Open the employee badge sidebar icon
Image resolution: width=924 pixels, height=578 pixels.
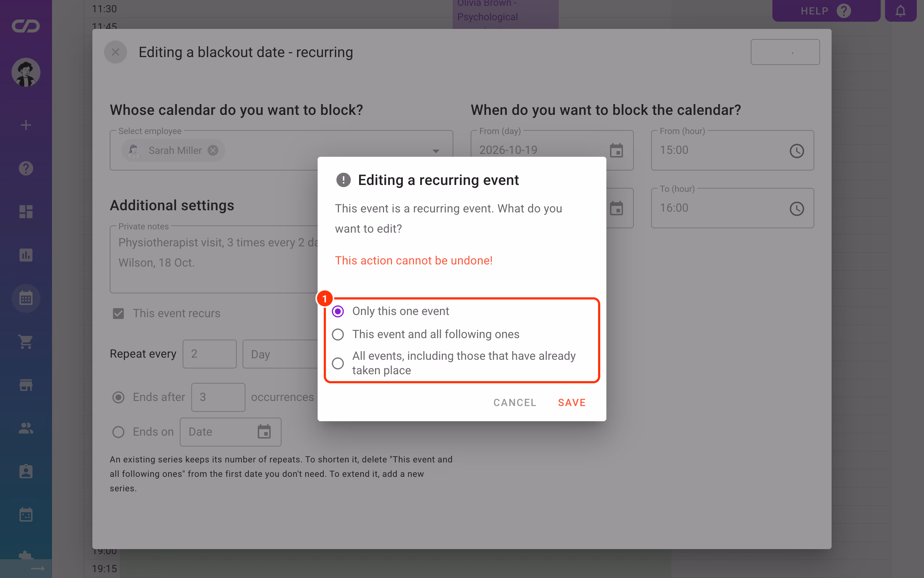26,471
